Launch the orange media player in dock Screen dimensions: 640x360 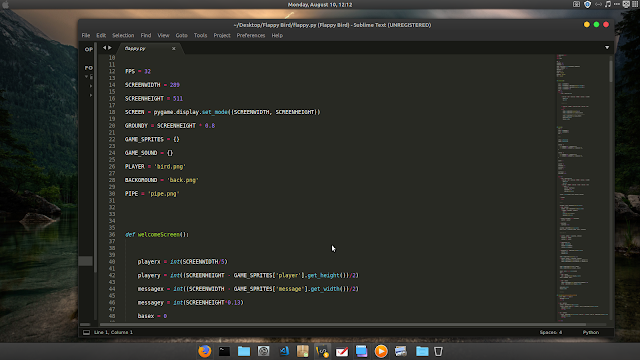pyautogui.click(x=381, y=351)
